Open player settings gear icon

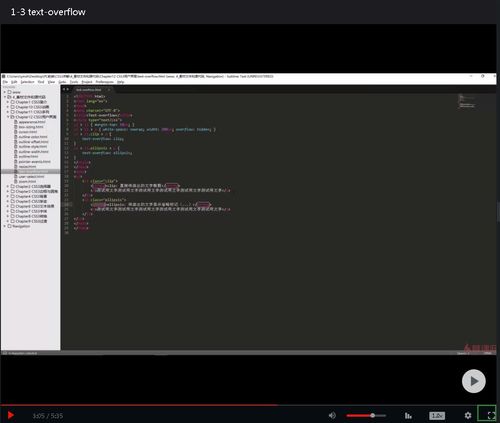click(468, 415)
